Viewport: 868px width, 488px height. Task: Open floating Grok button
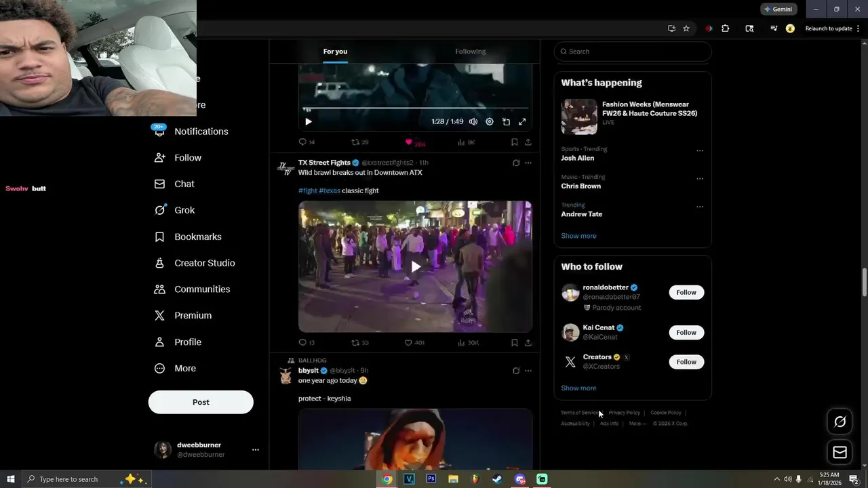point(840,422)
